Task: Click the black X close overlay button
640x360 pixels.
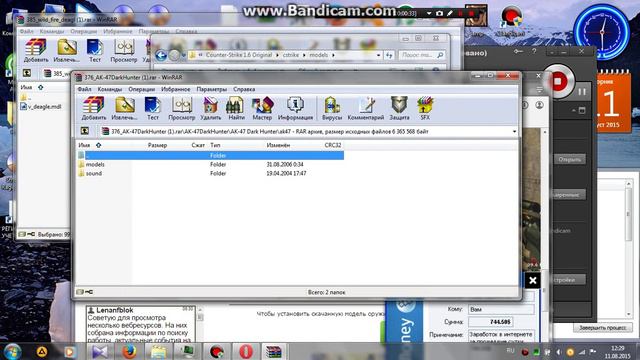Action: click(x=533, y=280)
